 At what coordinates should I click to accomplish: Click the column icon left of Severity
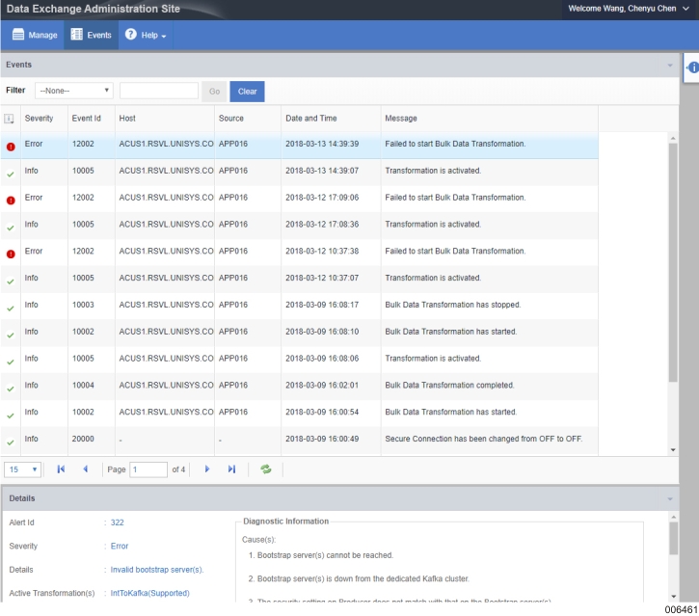(9, 119)
